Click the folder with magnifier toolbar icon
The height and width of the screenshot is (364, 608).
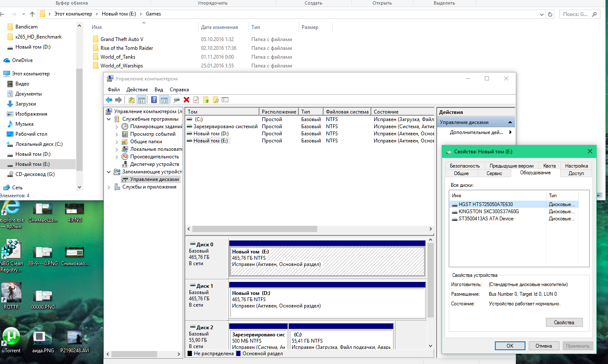click(216, 100)
